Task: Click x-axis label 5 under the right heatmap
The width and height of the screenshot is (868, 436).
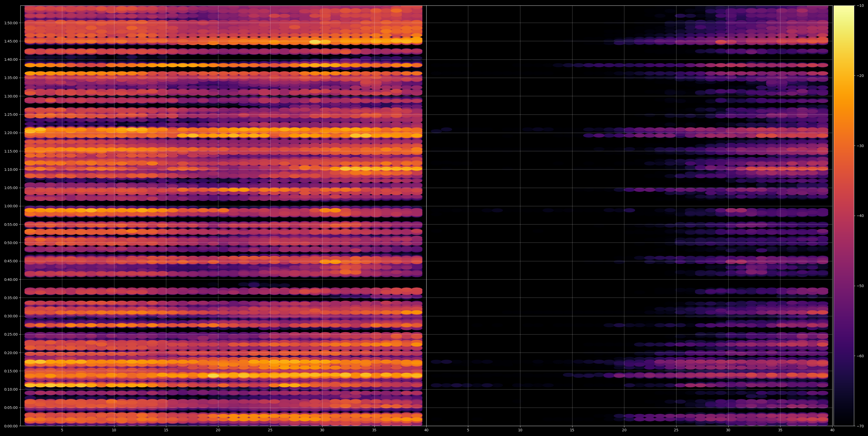Action: [468, 430]
